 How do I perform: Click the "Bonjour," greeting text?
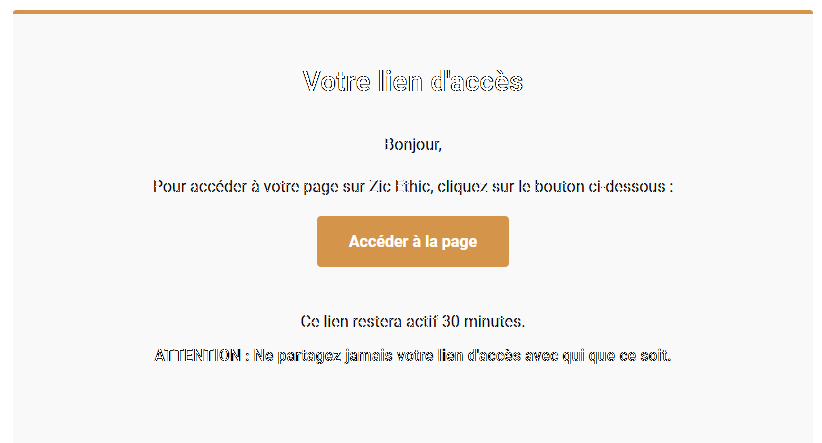click(x=412, y=145)
